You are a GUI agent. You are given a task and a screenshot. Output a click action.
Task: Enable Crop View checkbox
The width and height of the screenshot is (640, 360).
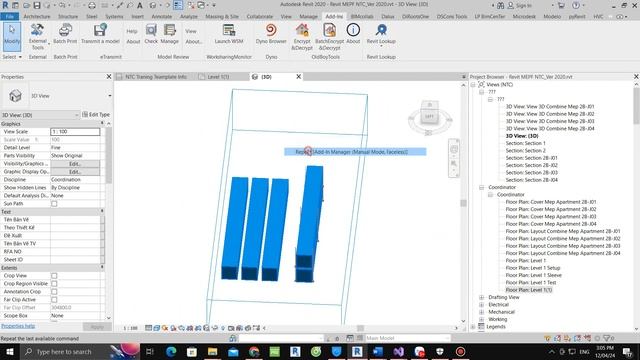pos(54,276)
